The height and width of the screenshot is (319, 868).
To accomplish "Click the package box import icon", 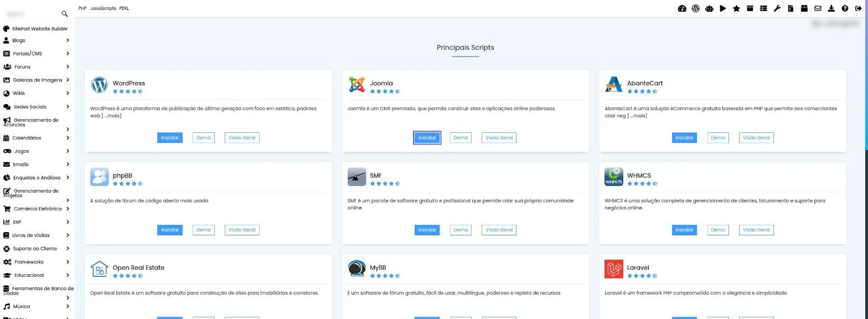I will [x=804, y=8].
